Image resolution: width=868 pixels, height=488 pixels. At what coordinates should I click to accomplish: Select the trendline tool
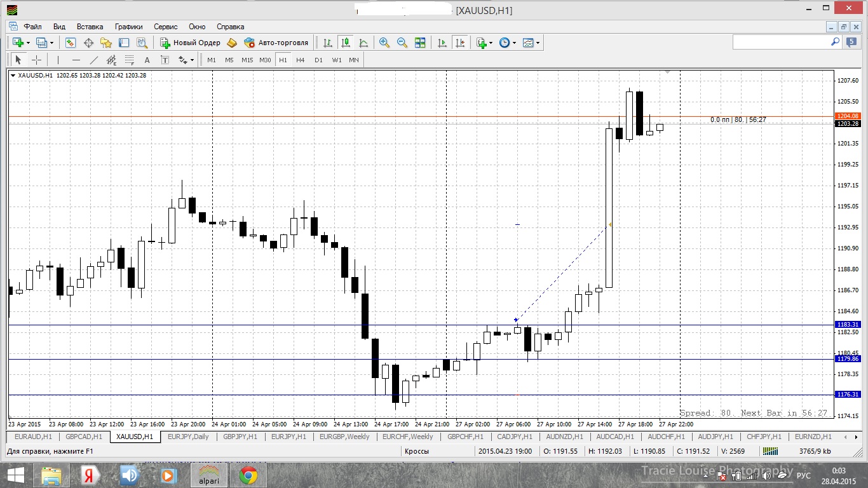pos(94,60)
